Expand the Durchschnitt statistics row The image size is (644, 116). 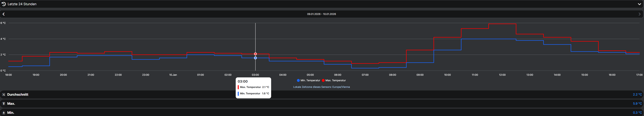coord(18,95)
